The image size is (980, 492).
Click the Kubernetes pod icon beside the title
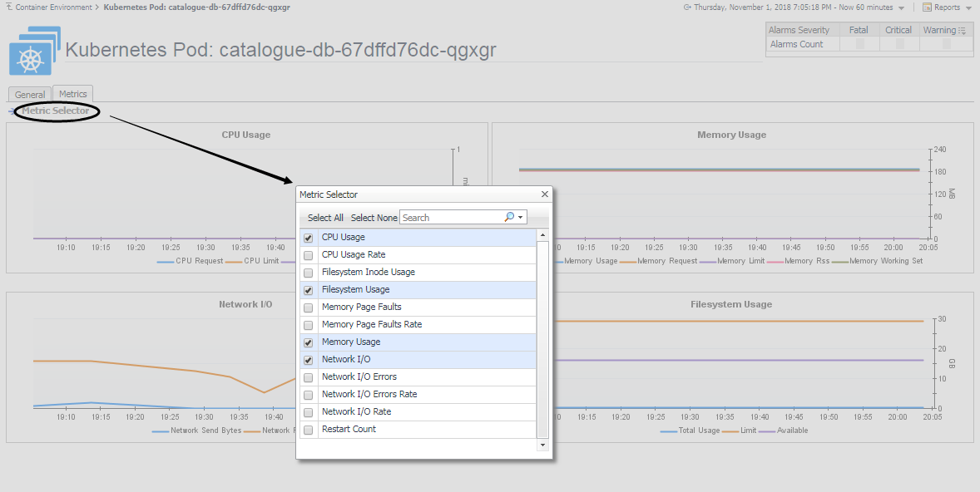pos(35,51)
